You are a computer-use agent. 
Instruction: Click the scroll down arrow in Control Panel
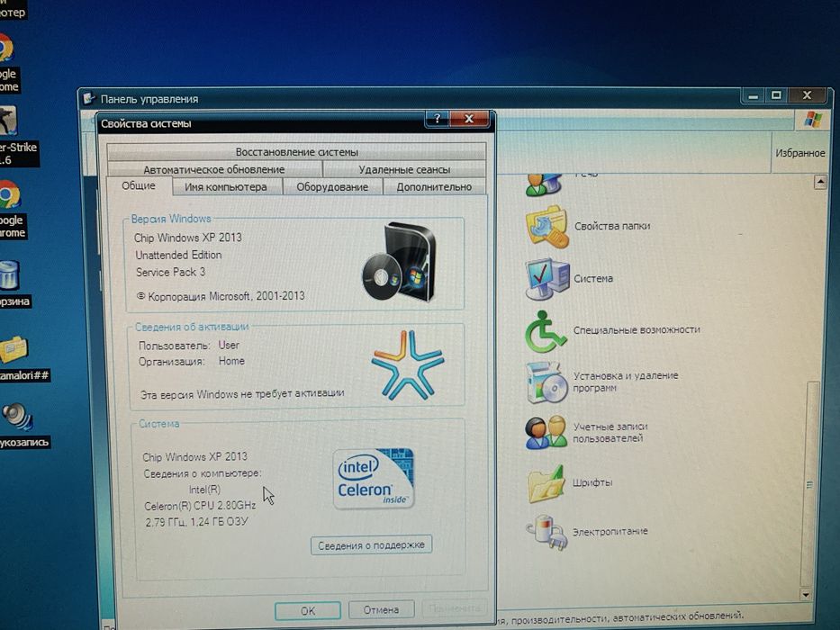pyautogui.click(x=806, y=595)
